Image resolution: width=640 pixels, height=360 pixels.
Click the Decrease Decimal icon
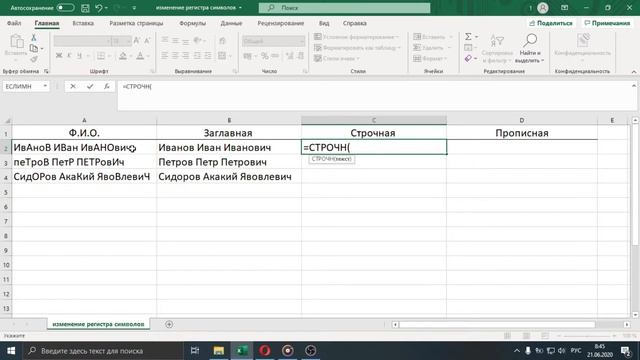pyautogui.click(x=300, y=56)
